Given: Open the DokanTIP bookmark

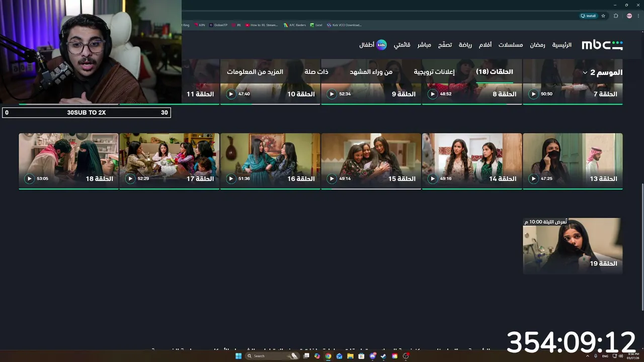Looking at the screenshot, I should [218, 25].
